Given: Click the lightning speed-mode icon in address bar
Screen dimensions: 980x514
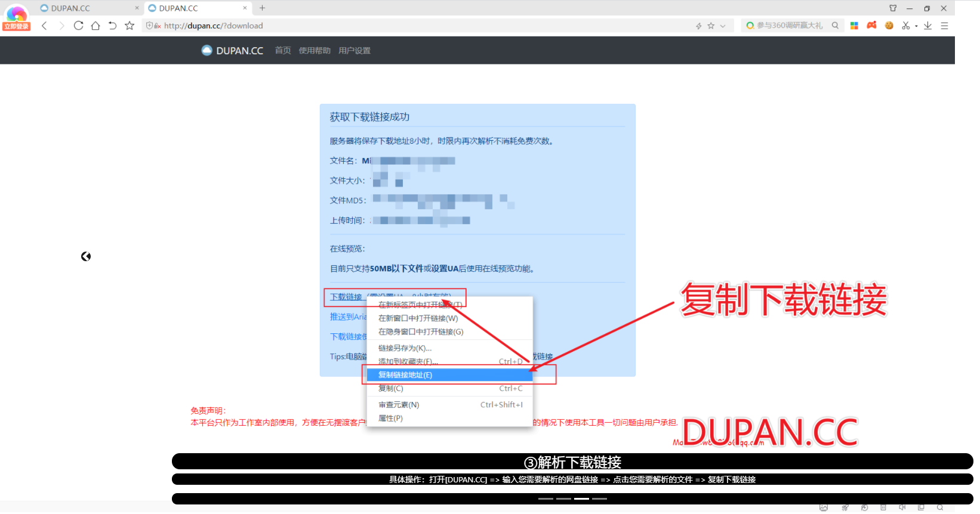Looking at the screenshot, I should pyautogui.click(x=698, y=26).
